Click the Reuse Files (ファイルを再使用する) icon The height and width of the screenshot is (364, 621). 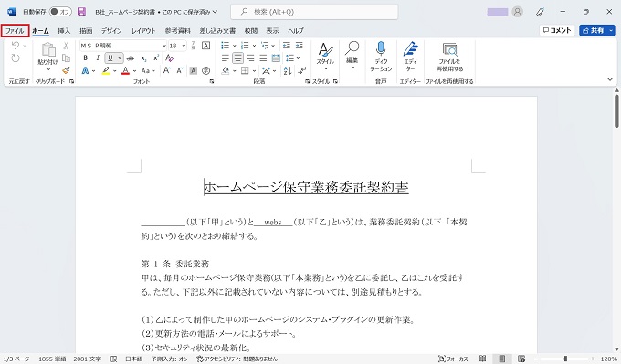point(449,49)
